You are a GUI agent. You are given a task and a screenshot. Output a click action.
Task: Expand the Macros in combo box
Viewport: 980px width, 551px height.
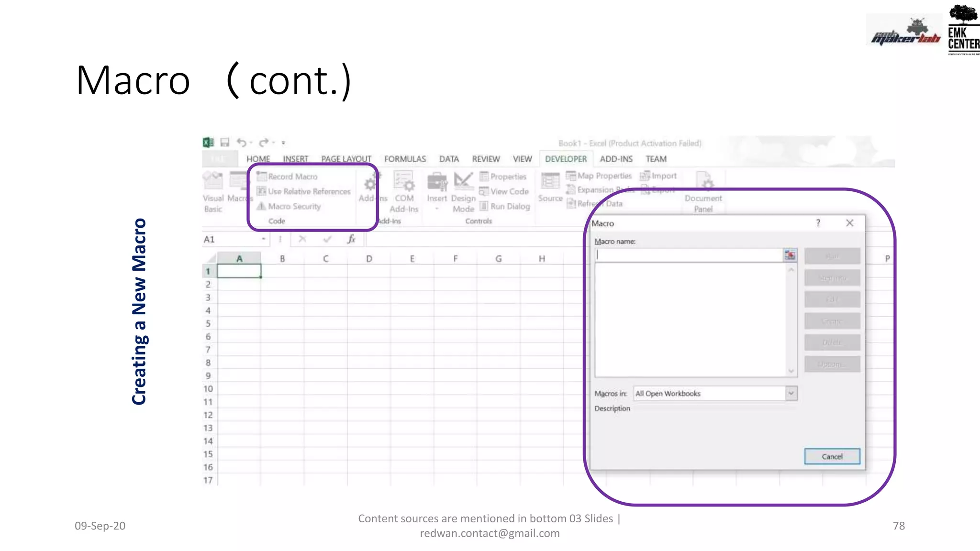(x=791, y=393)
